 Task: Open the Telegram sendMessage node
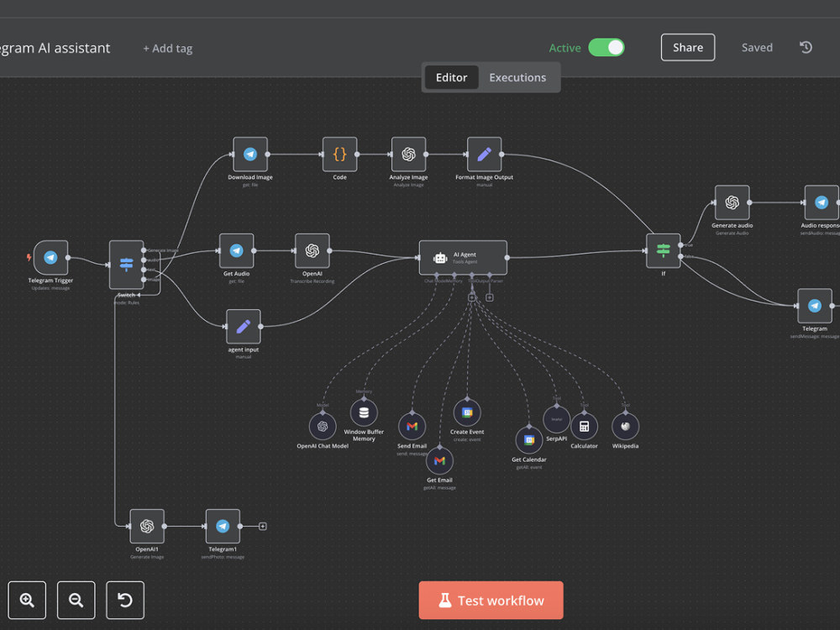[x=815, y=306]
